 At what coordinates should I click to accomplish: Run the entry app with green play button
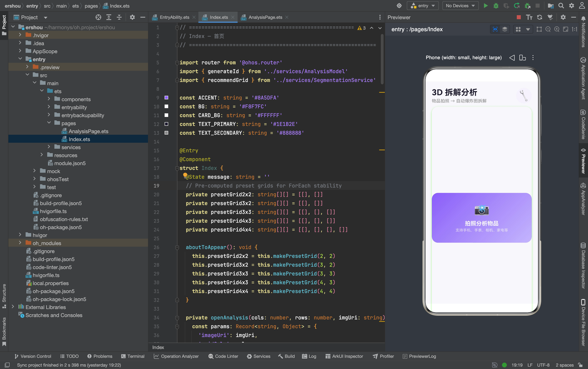click(x=486, y=6)
